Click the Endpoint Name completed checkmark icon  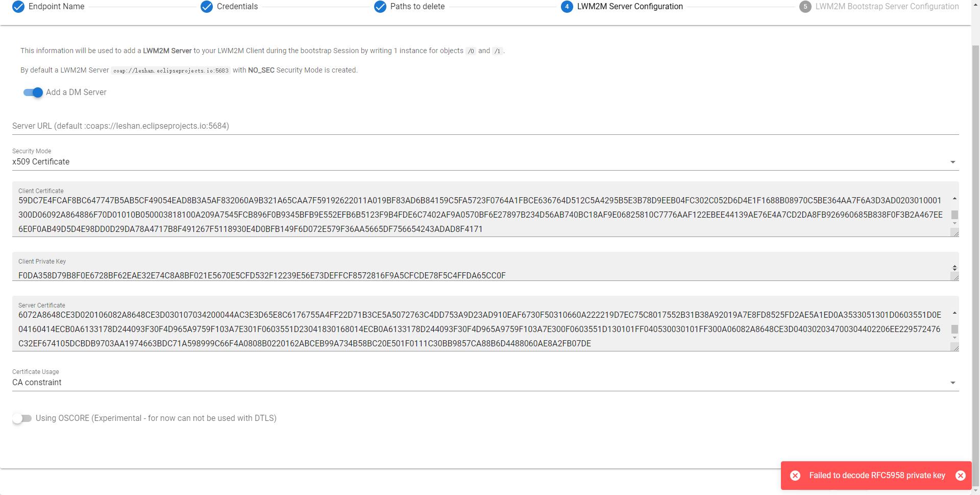(x=18, y=7)
